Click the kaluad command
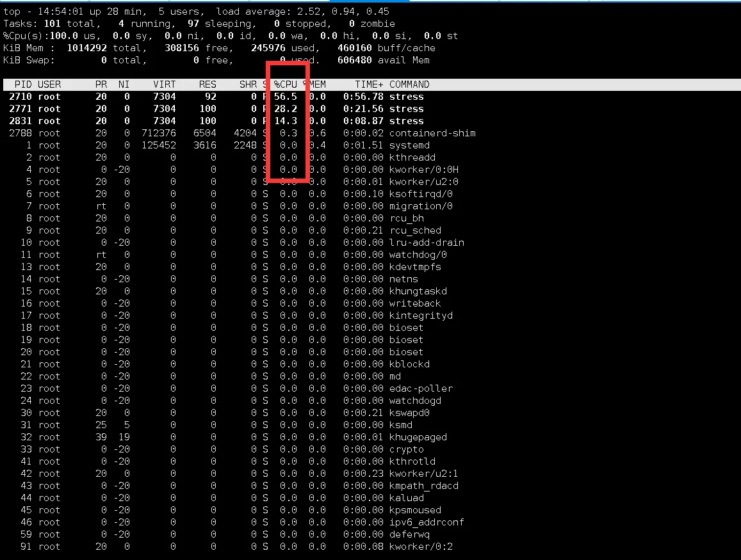 coord(407,498)
